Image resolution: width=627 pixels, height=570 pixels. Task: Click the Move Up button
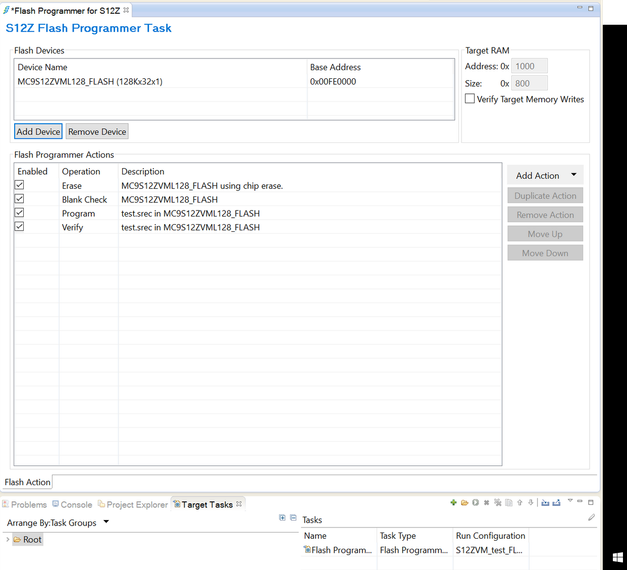coord(545,234)
